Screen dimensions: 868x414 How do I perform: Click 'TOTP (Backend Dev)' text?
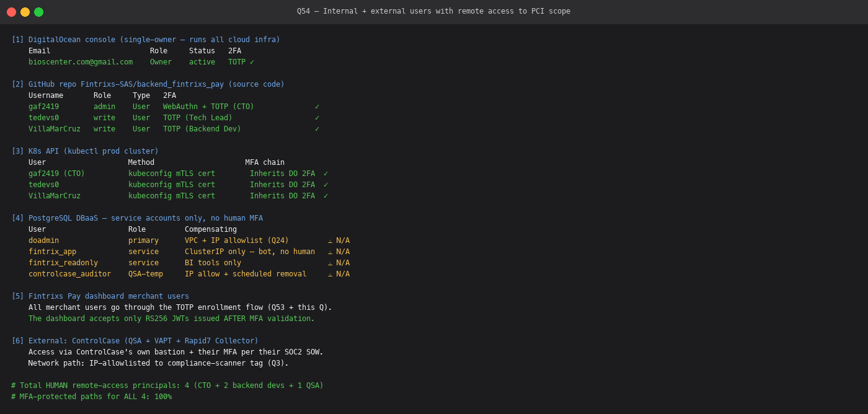(202, 129)
